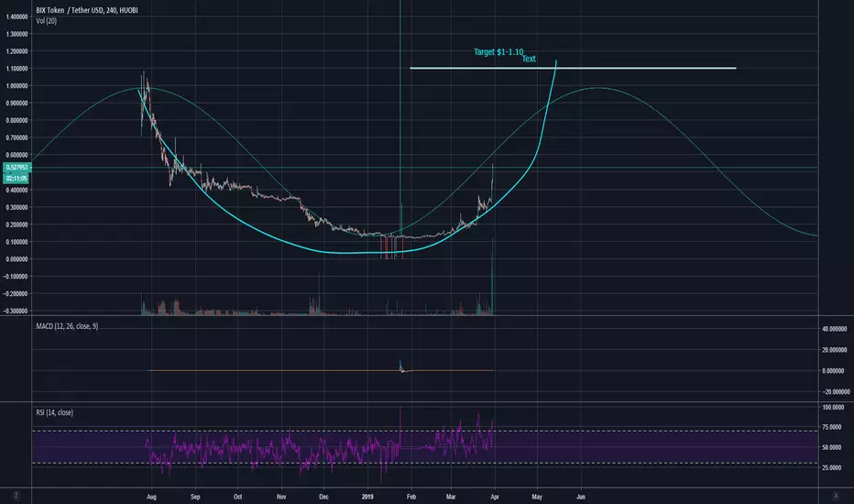Click the 2019 label on time axis

point(367,497)
